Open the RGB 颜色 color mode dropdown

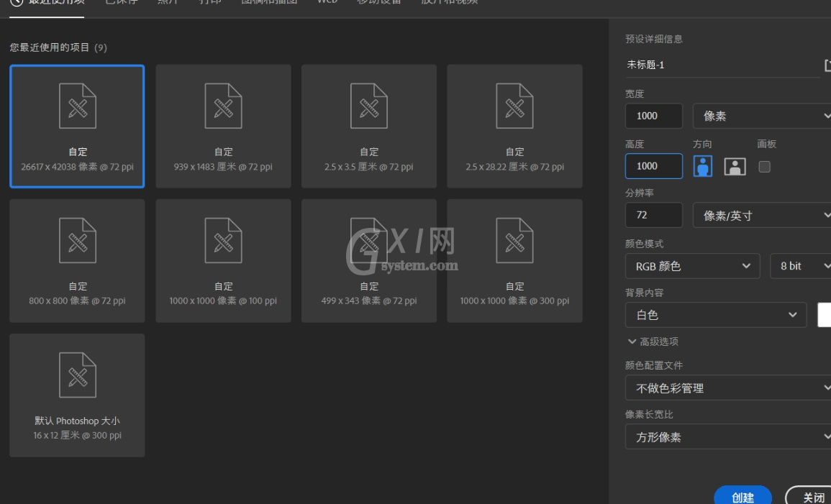click(693, 266)
